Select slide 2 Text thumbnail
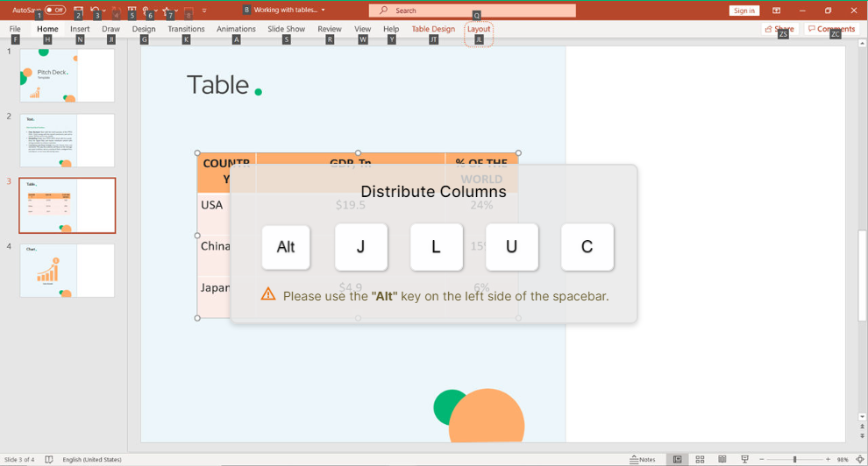The height and width of the screenshot is (466, 868). (x=67, y=140)
